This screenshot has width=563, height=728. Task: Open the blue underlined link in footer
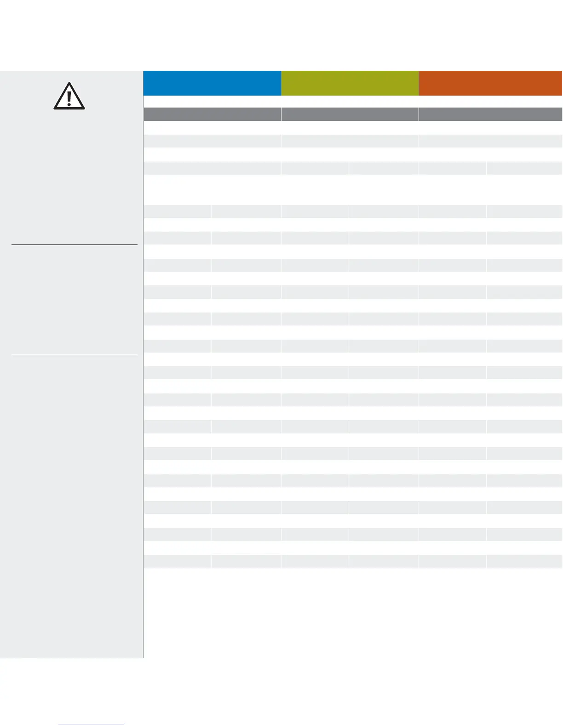coord(91,724)
